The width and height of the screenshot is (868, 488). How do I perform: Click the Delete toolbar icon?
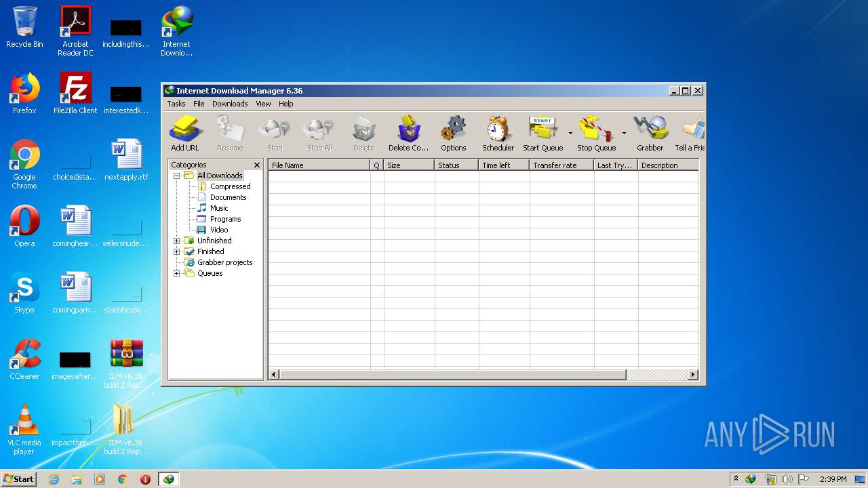363,134
